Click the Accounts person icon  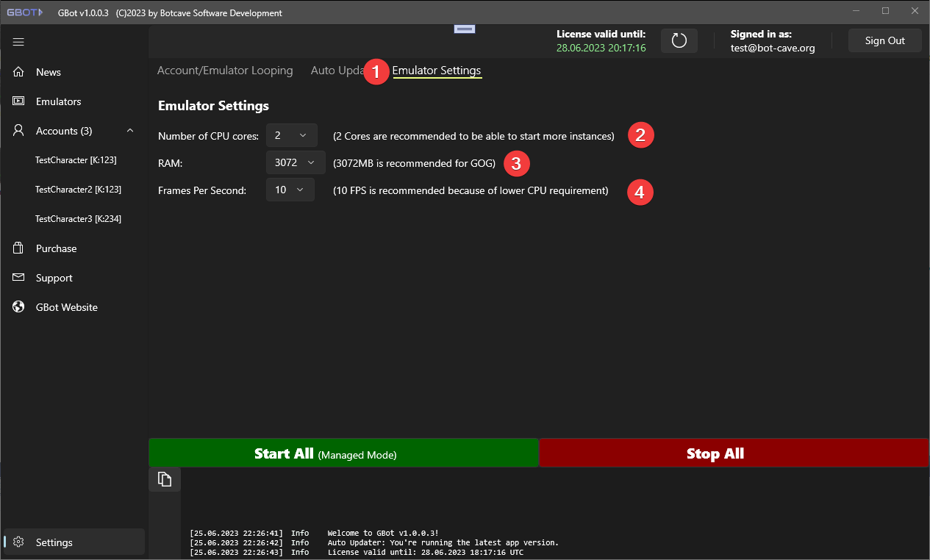[x=19, y=131]
